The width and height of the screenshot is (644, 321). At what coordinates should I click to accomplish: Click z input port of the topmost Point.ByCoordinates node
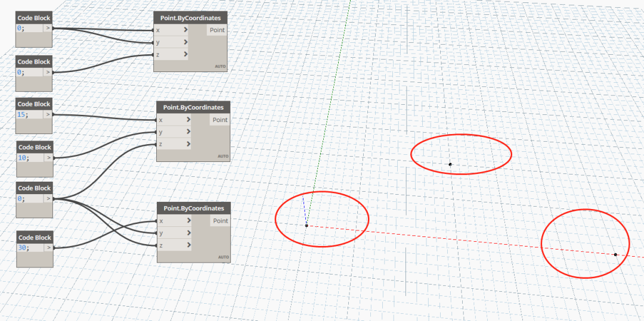pos(171,54)
